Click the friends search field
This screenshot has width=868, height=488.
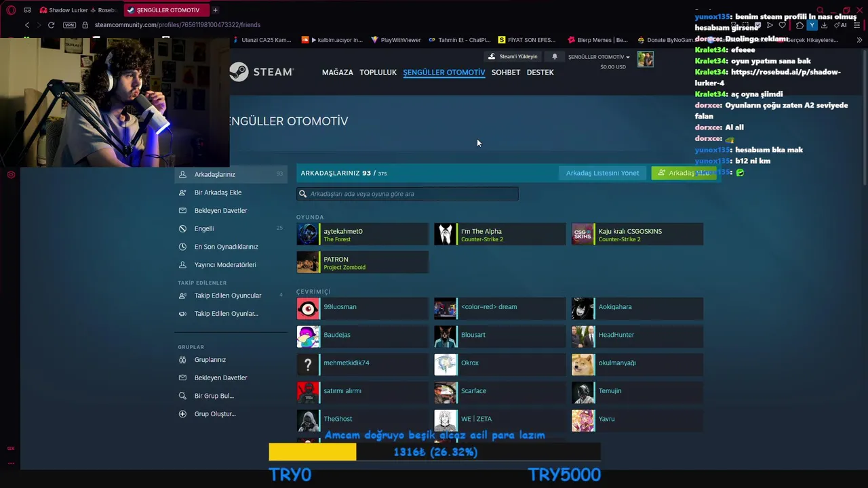(408, 194)
